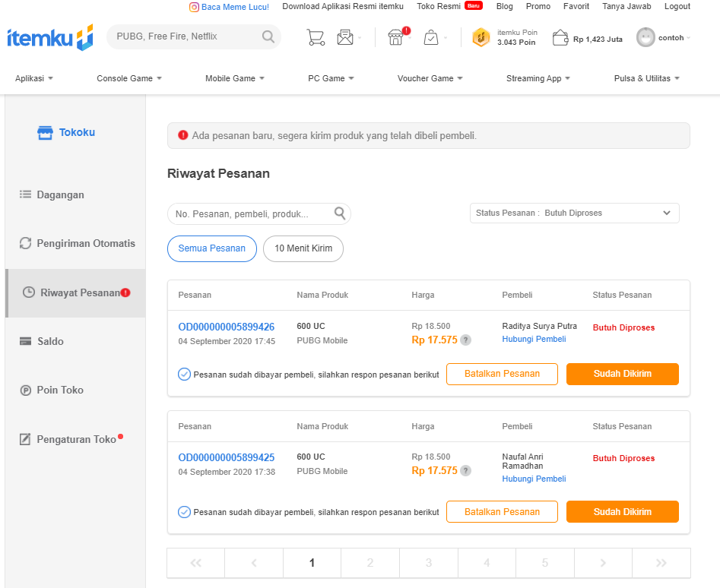Open Saldo in the sidebar
This screenshot has width=720, height=588.
coord(50,341)
